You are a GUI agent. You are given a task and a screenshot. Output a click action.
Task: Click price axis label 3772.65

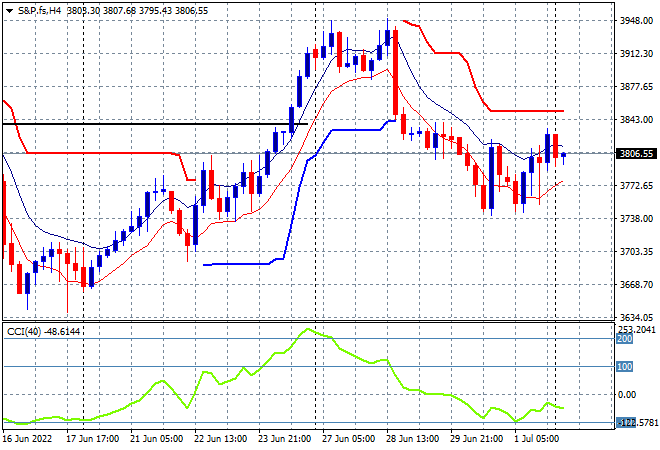pos(636,186)
